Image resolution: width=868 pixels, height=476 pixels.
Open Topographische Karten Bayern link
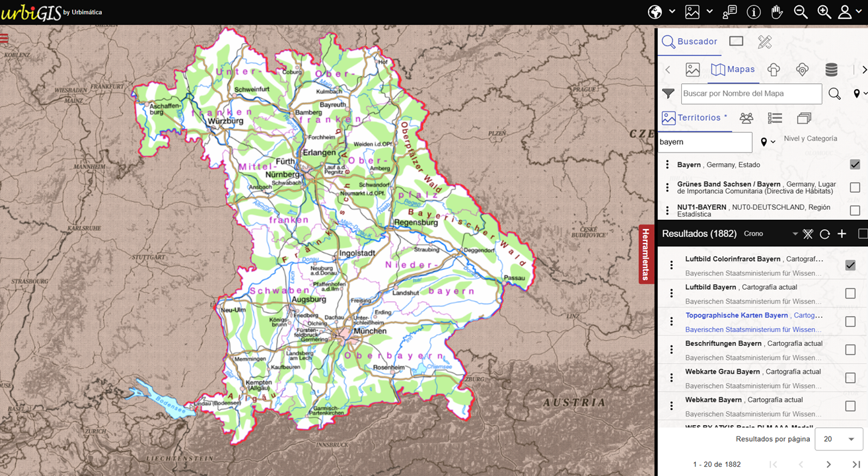tap(737, 316)
